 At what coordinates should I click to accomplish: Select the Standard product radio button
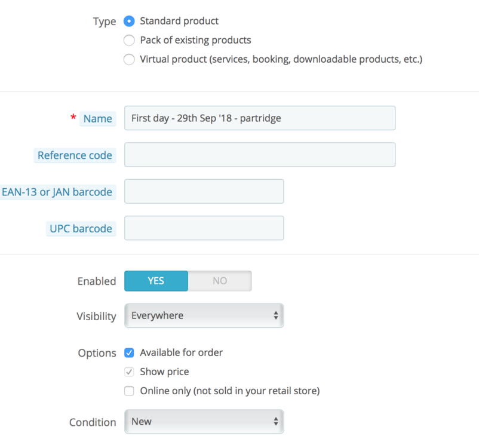click(129, 21)
